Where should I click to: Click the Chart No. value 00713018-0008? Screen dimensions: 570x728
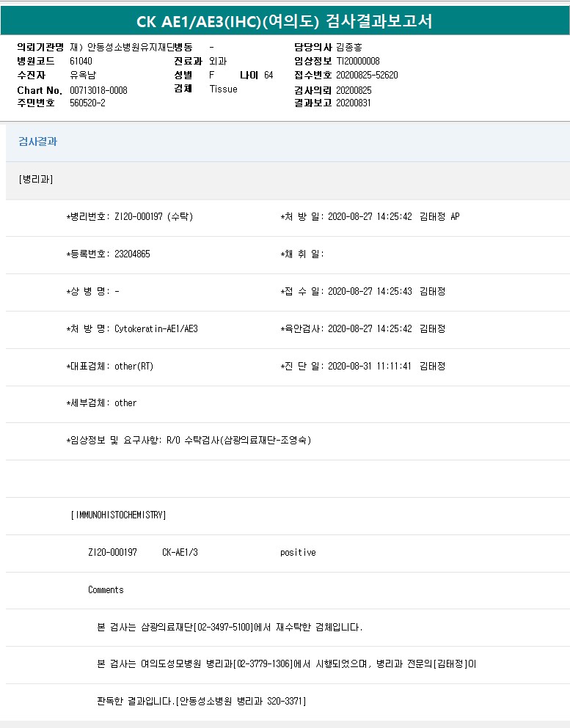(x=98, y=90)
